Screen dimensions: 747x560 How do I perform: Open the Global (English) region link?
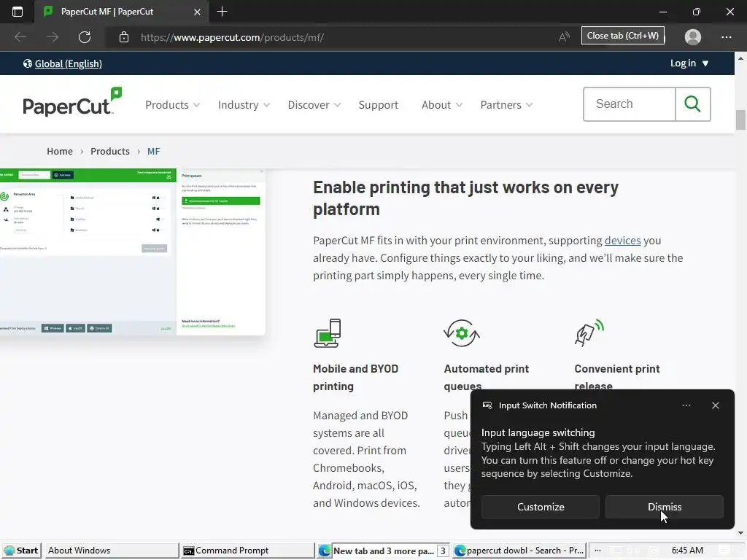(68, 64)
